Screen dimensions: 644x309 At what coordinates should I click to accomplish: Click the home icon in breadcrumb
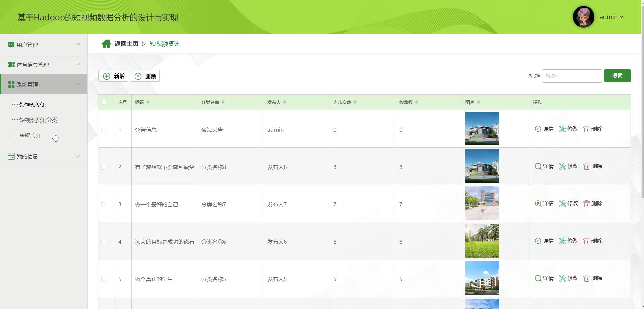106,44
